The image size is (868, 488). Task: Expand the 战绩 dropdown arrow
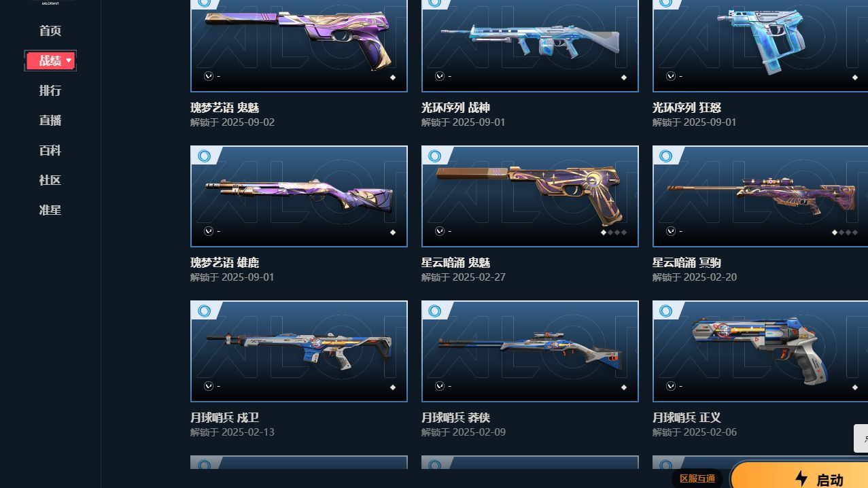click(69, 60)
